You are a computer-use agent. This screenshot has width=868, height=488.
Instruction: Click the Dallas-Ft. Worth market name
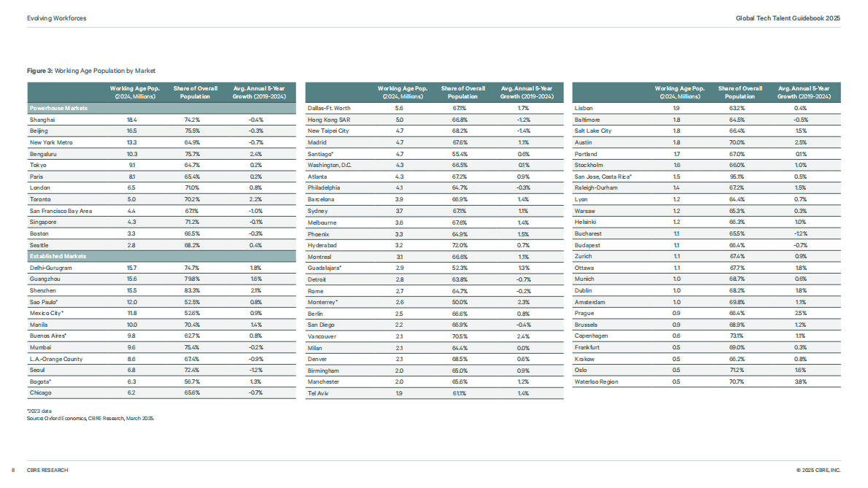tap(329, 109)
